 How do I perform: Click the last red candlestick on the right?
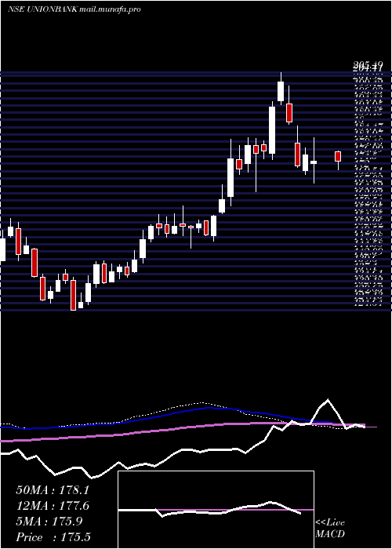(338, 157)
